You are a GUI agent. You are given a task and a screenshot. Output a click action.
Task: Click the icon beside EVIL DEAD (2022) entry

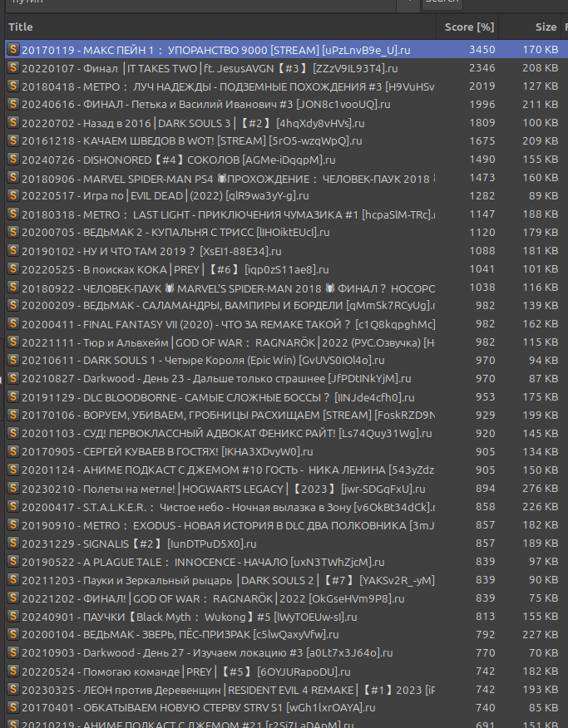13,195
